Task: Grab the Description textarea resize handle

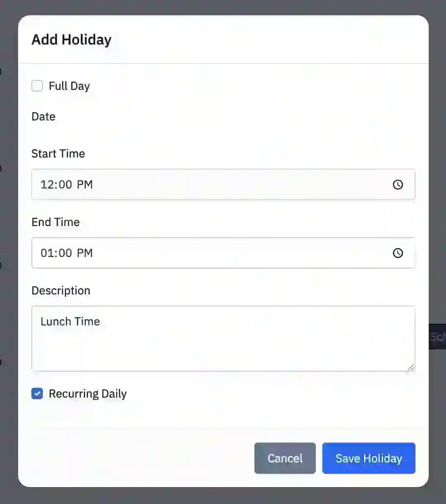Action: [x=411, y=367]
